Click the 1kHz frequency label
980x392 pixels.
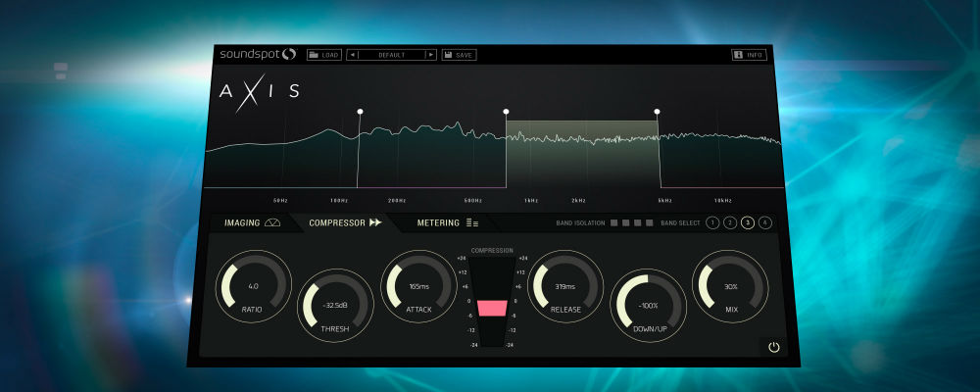pyautogui.click(x=531, y=201)
